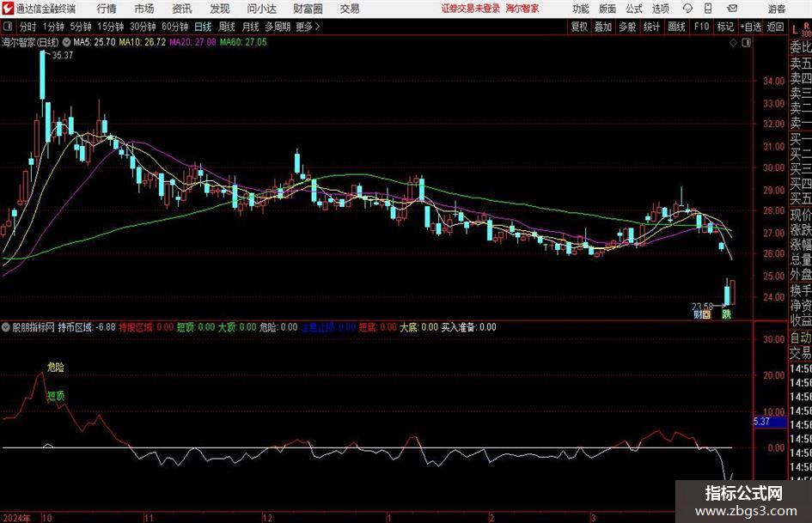812x523 pixels.
Task: Open the F10 company info button
Action: point(701,27)
